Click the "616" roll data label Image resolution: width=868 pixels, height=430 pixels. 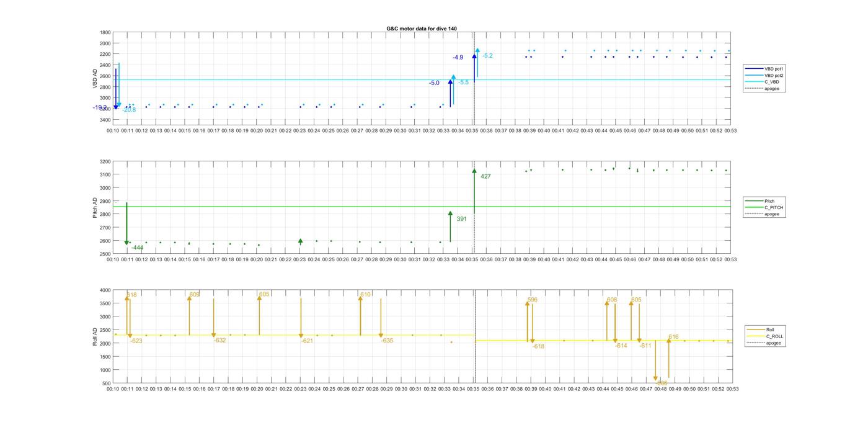pos(673,338)
